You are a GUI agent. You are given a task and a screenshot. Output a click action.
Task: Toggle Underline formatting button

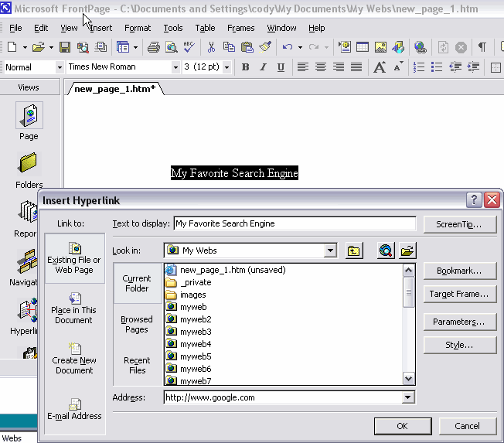pos(280,67)
